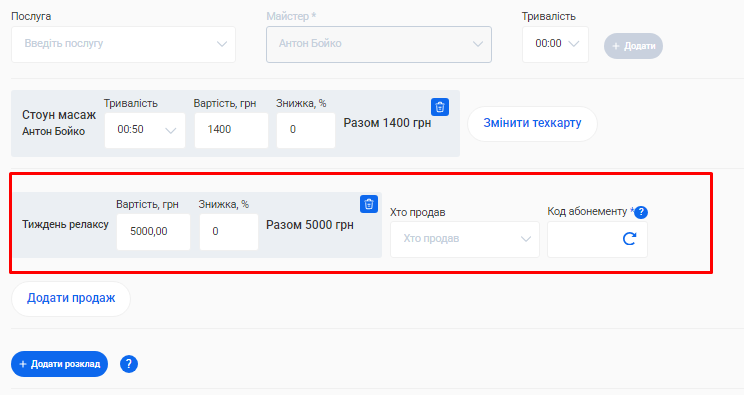Focus the Код абонементу input field
The image size is (744, 395).
pyautogui.click(x=597, y=239)
